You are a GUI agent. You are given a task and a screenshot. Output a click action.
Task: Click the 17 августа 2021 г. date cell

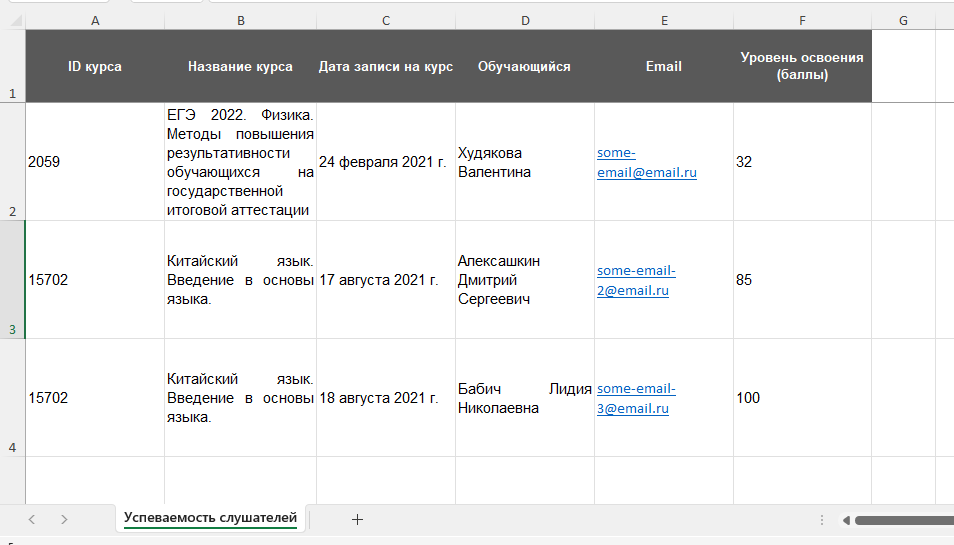click(385, 280)
